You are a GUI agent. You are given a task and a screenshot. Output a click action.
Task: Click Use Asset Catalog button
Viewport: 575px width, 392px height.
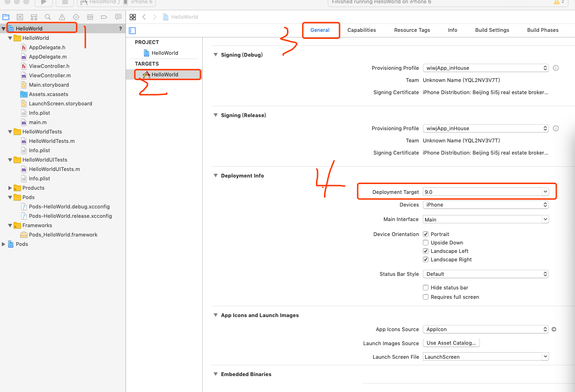(451, 343)
